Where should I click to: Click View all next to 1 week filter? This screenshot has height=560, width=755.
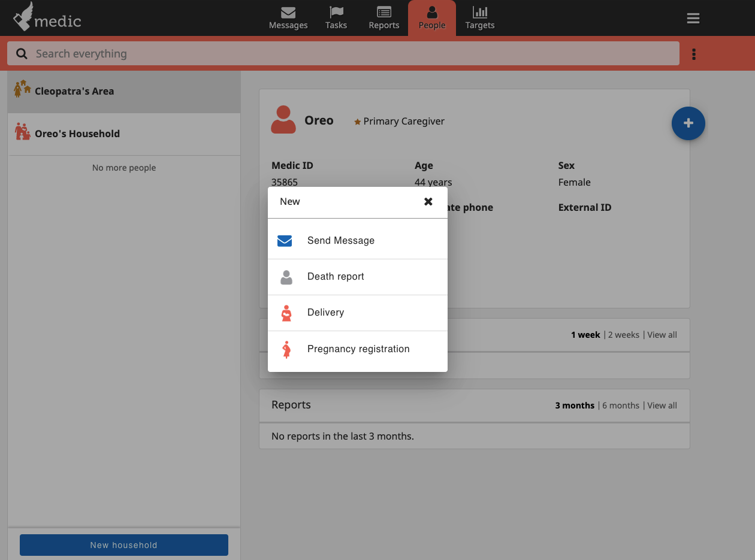662,335
